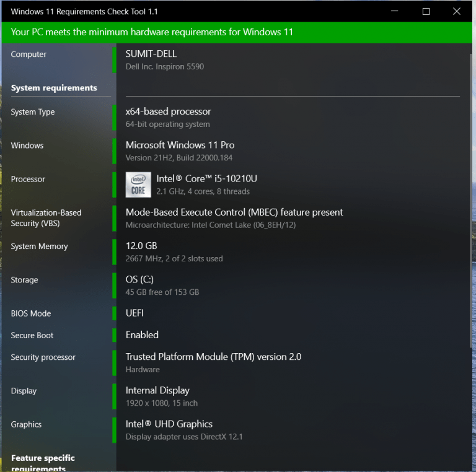This screenshot has width=476, height=472.
Task: Click the 'Internal Display' value
Action: tap(157, 390)
